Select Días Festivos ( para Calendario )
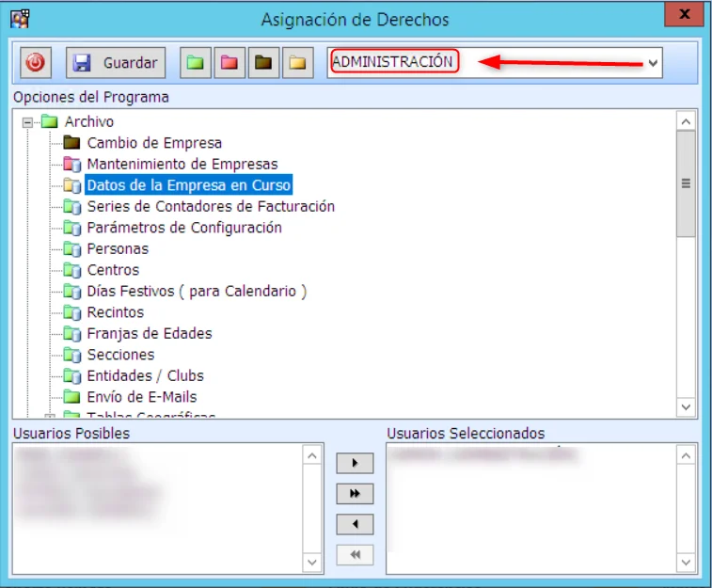The height and width of the screenshot is (588, 712). [x=197, y=292]
